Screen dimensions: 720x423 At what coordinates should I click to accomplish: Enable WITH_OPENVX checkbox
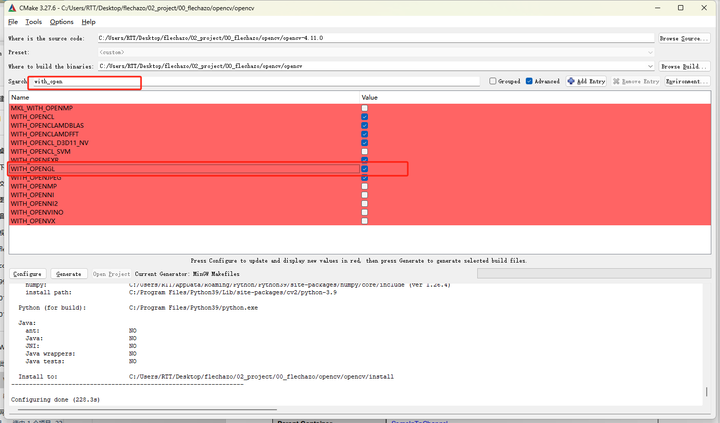point(365,221)
